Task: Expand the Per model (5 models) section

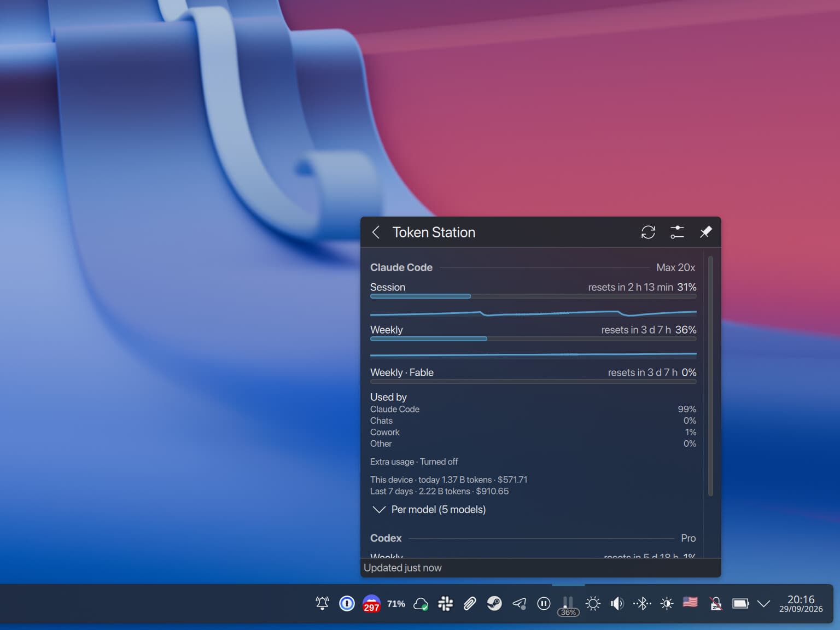Action: [x=428, y=510]
